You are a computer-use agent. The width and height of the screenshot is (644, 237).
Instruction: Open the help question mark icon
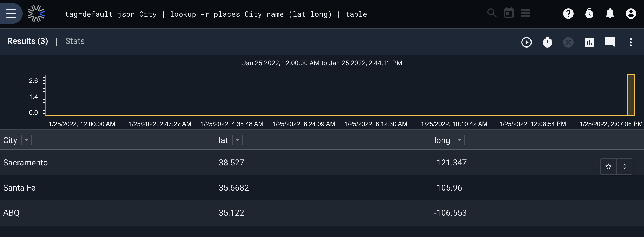pyautogui.click(x=568, y=14)
